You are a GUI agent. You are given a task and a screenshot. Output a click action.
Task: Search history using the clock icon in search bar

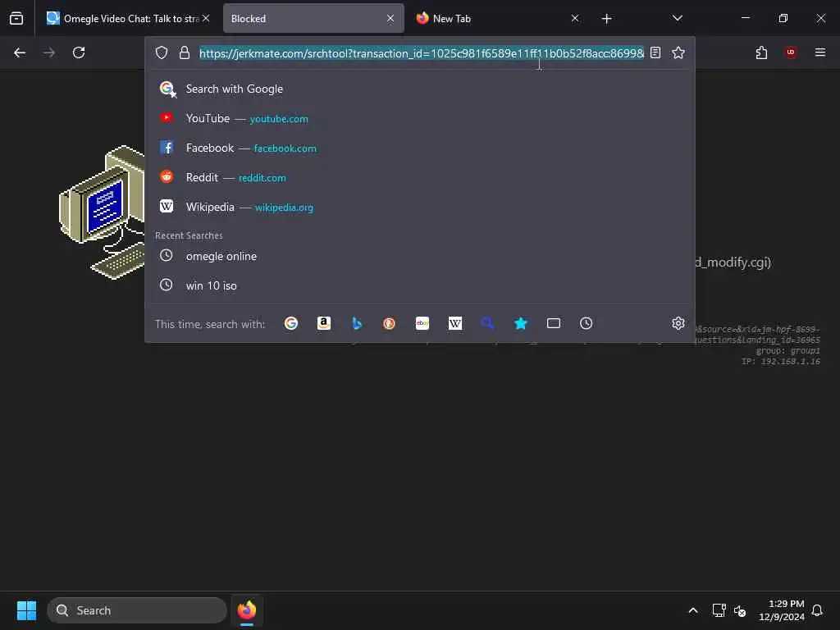click(x=586, y=323)
